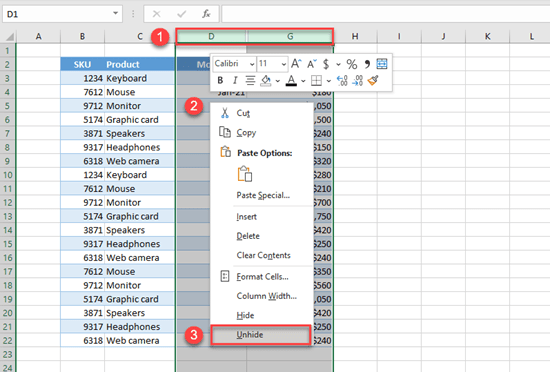The image size is (550, 372).
Task: Toggle italic formatting in mini toolbar
Action: point(235,81)
